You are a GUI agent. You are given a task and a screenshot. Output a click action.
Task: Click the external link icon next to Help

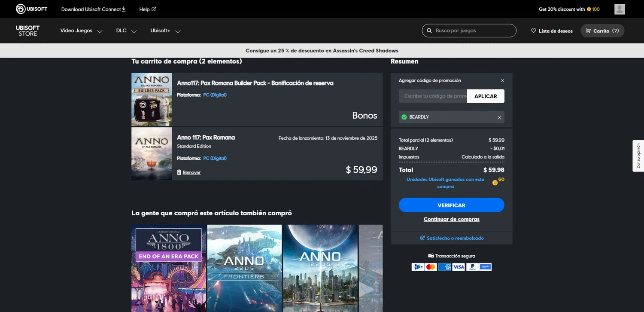154,9
